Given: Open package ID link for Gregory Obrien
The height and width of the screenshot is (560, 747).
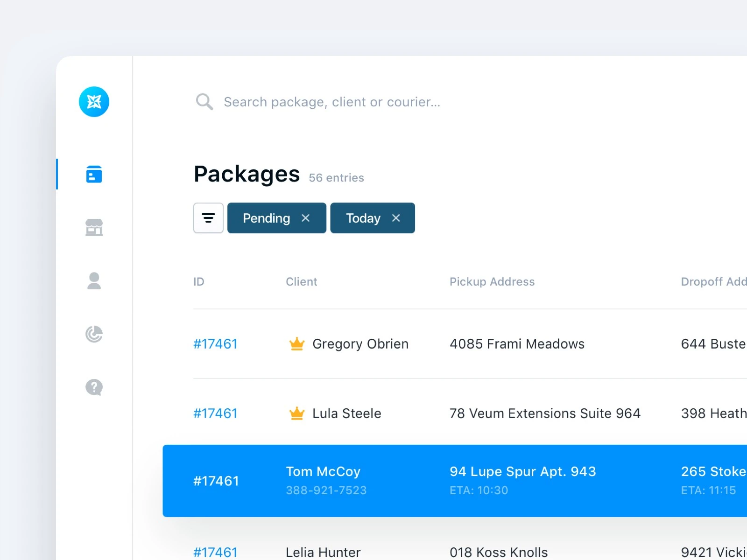Looking at the screenshot, I should 215,344.
